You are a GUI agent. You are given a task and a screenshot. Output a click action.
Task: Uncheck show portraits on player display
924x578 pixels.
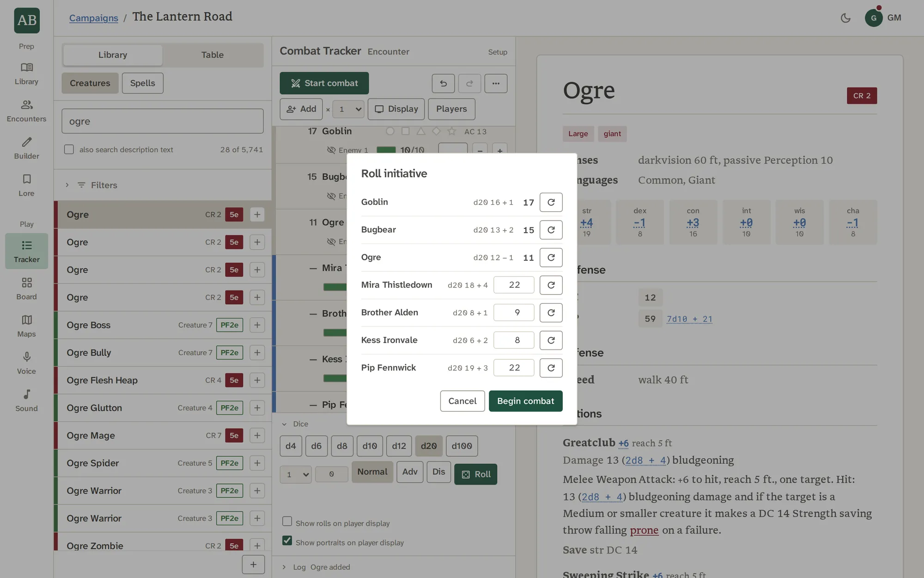coord(287,541)
